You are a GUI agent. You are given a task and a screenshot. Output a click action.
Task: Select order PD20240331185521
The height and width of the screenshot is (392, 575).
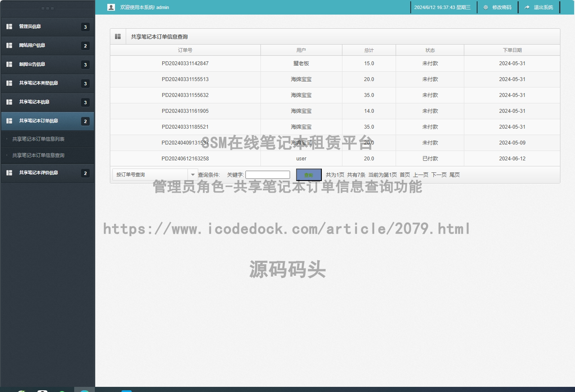pyautogui.click(x=185, y=127)
